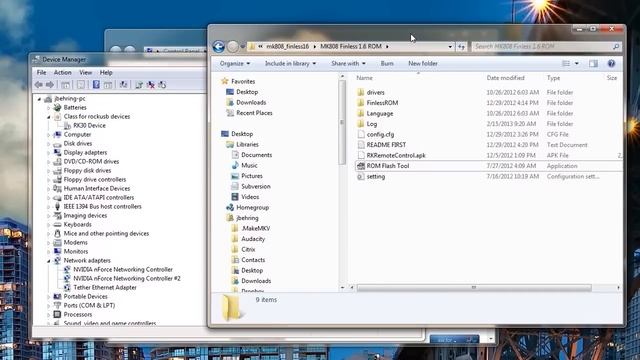Open the Subversion library

pos(256,187)
